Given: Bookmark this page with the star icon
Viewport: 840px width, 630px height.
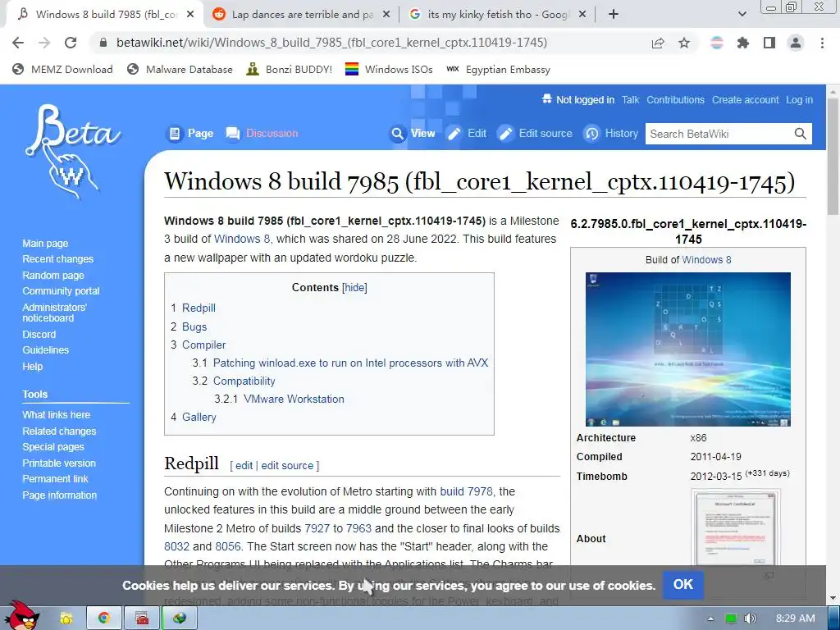Looking at the screenshot, I should click(684, 43).
